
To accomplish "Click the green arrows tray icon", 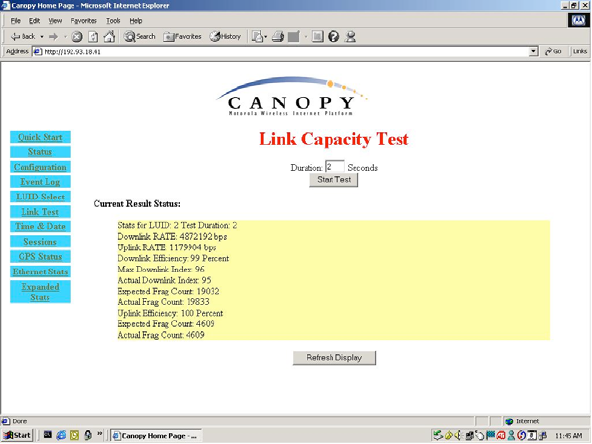I will coord(438,436).
